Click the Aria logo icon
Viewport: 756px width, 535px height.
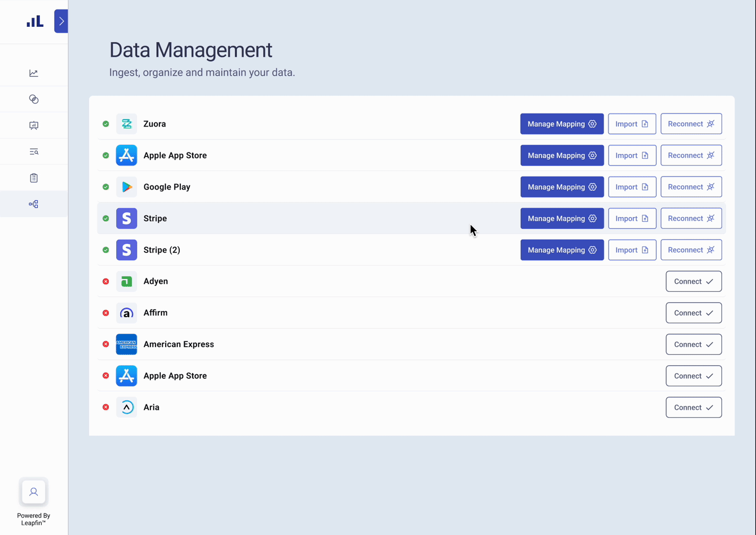click(x=127, y=407)
